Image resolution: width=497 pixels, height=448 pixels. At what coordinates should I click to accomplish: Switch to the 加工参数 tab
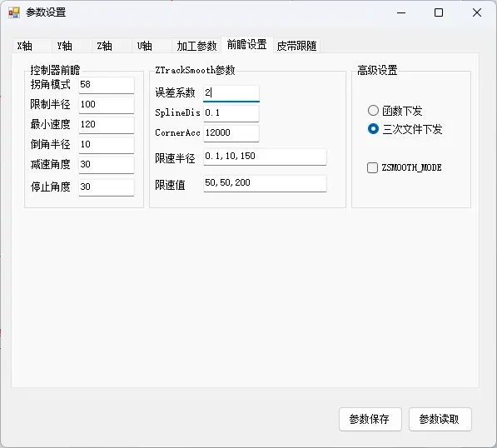point(196,46)
